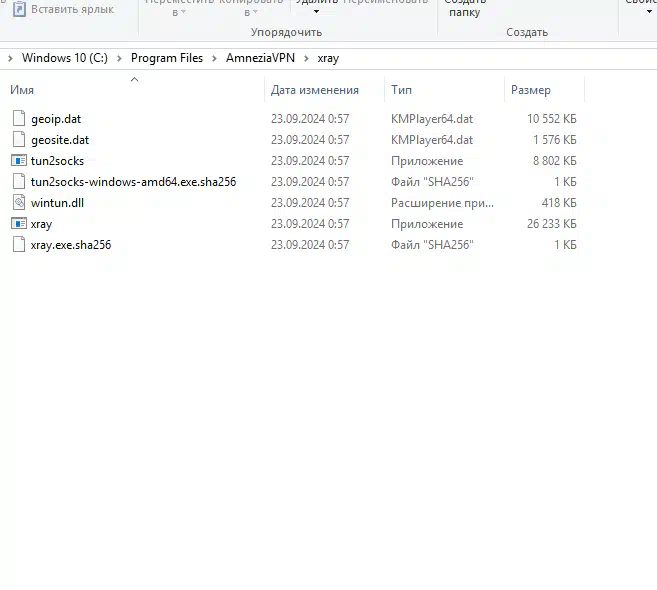This screenshot has height=590, width=657.
Task: Sort by the Имя column header
Action: point(22,90)
